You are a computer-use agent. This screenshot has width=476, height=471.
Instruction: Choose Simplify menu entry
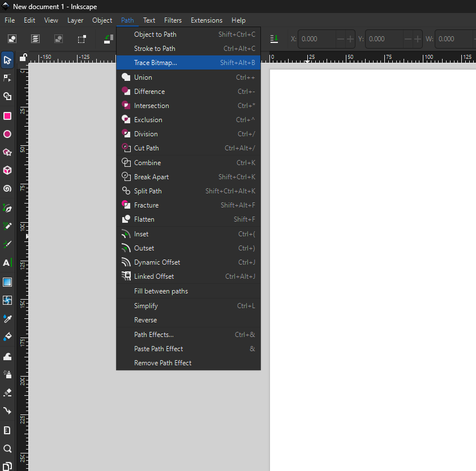(188, 306)
